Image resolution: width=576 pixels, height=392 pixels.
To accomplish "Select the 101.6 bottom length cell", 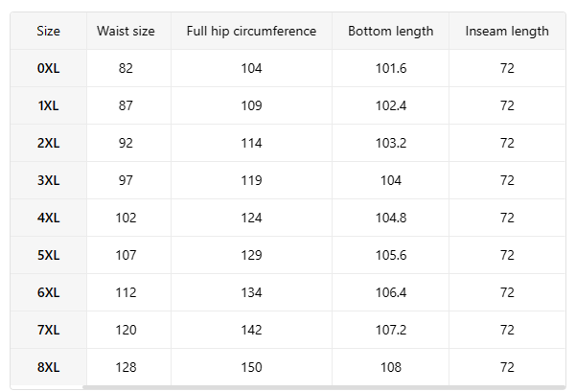I will click(390, 68).
